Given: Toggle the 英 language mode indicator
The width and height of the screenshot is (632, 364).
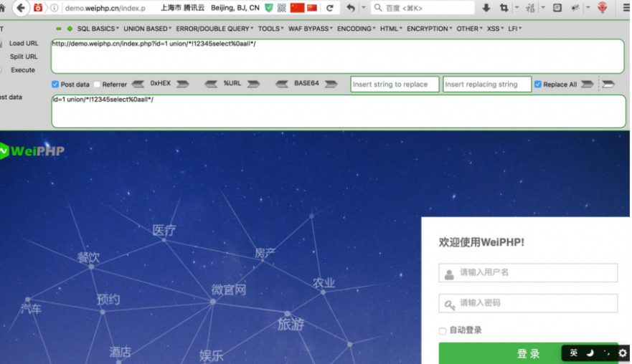Looking at the screenshot, I should tap(574, 353).
